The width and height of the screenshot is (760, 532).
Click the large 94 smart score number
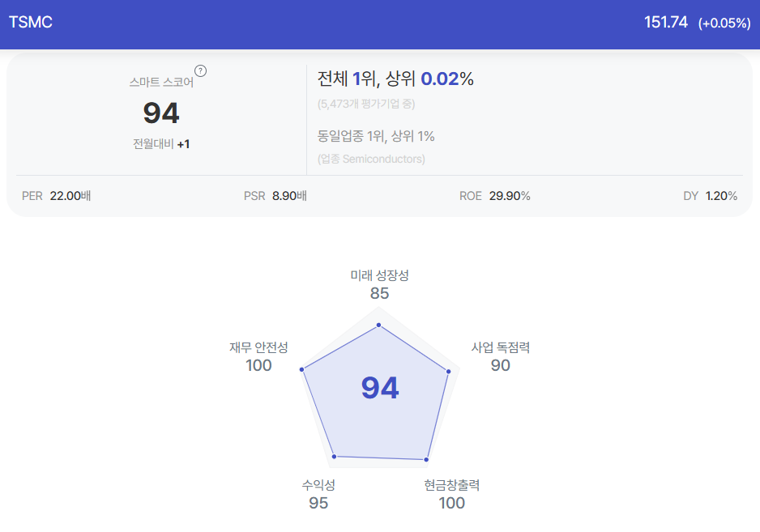tap(161, 113)
